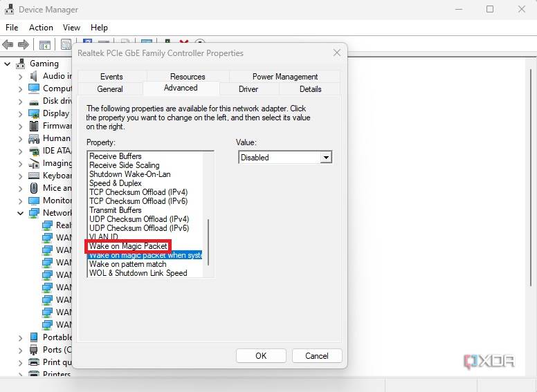This screenshot has height=392, width=537.
Task: Expand the Disk drives category
Action: (20, 102)
